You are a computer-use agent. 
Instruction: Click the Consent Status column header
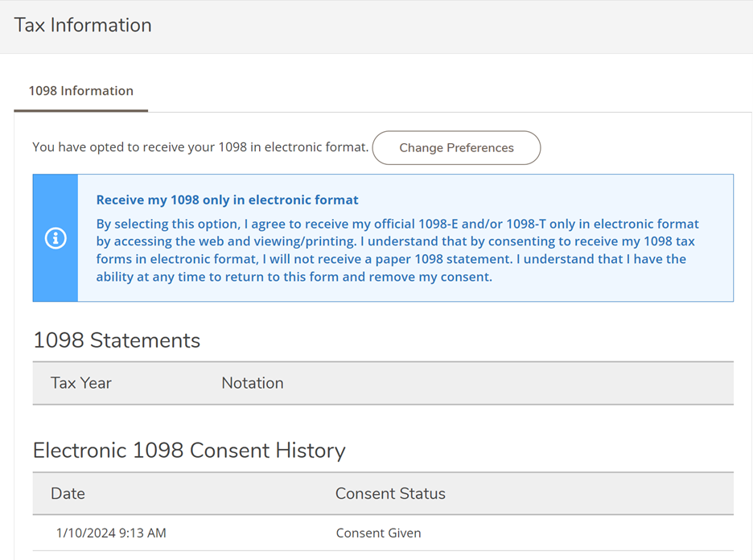click(390, 493)
